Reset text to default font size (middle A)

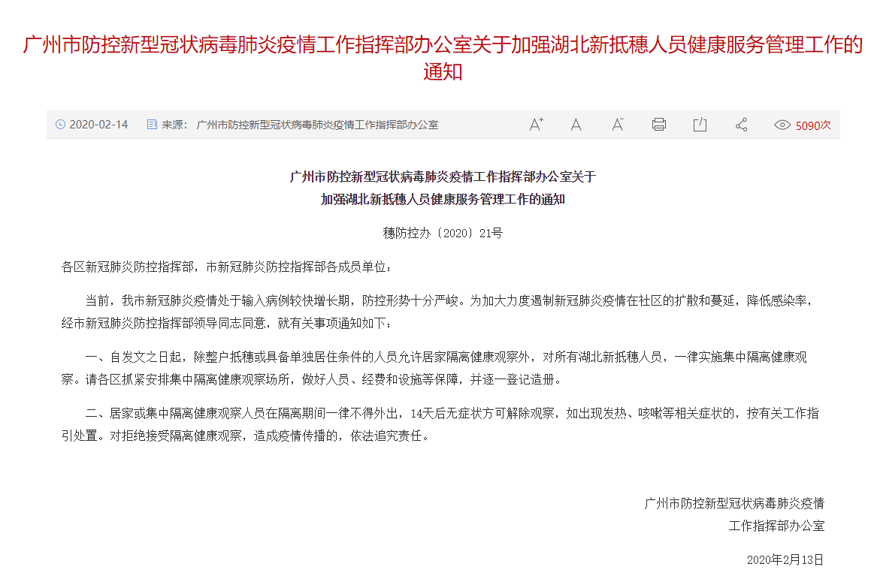point(576,125)
